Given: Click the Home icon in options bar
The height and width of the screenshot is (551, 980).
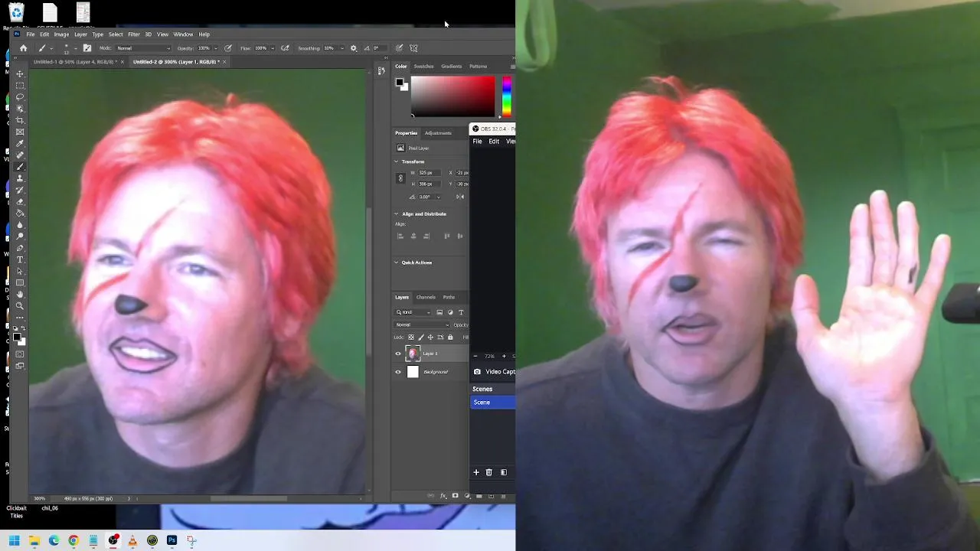Looking at the screenshot, I should 23,48.
